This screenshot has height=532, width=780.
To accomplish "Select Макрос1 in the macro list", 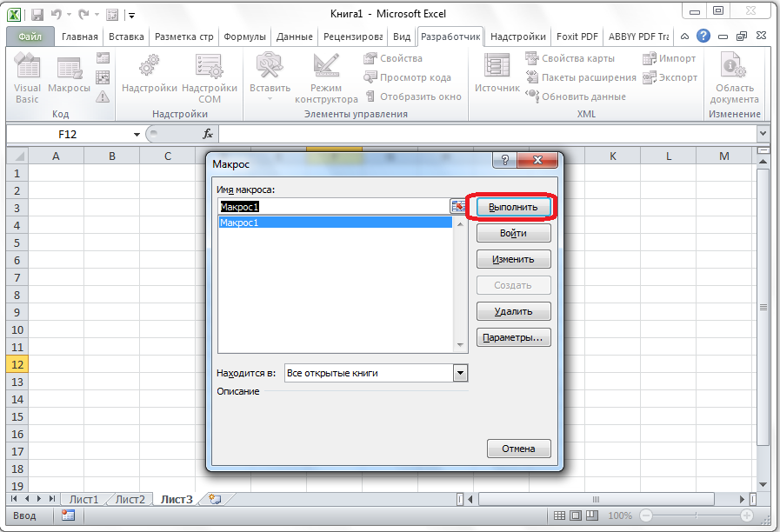I will click(x=335, y=223).
